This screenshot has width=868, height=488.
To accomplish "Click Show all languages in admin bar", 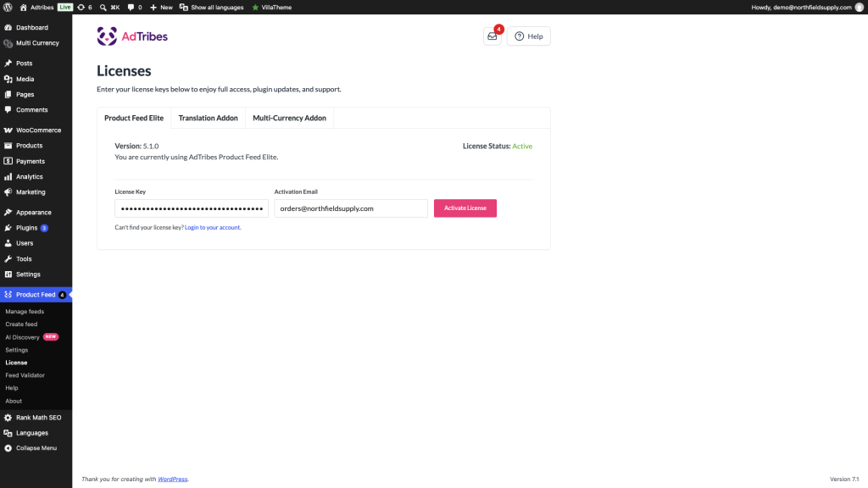I will [211, 7].
